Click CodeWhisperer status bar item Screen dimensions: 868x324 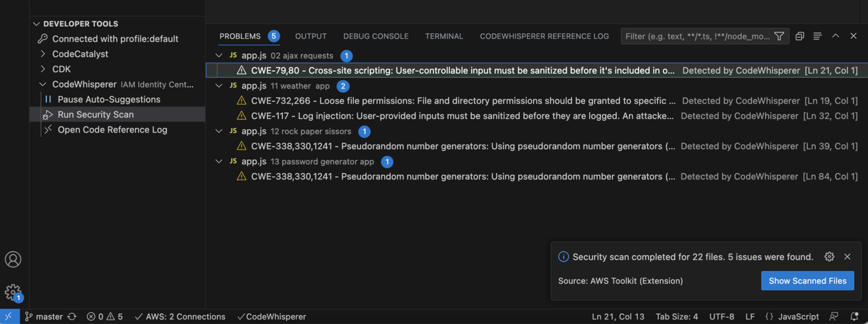tap(271, 316)
